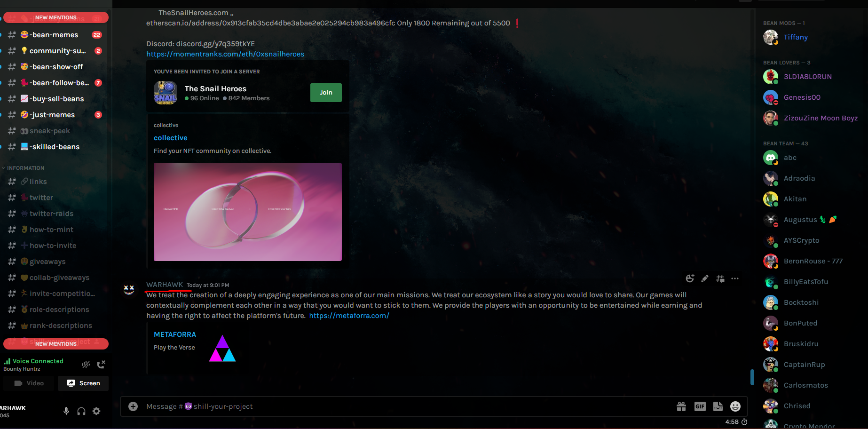Deafen with the headphones icon
The width and height of the screenshot is (868, 429).
(81, 411)
